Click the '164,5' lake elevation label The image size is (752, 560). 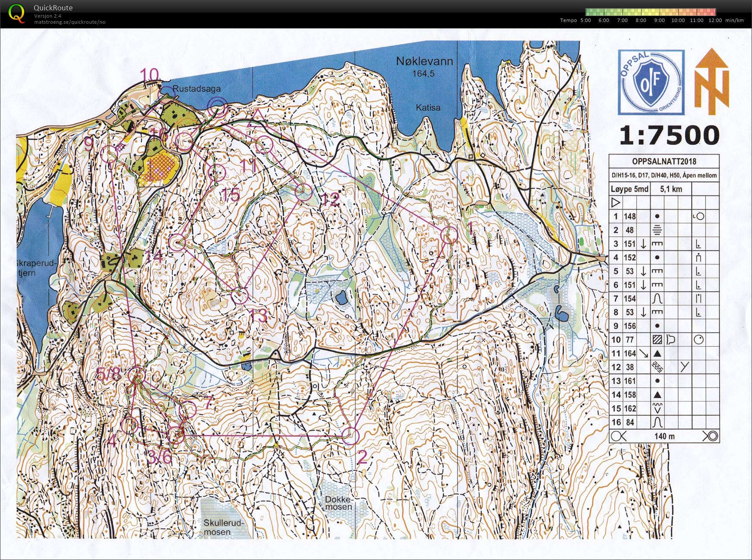(x=423, y=74)
